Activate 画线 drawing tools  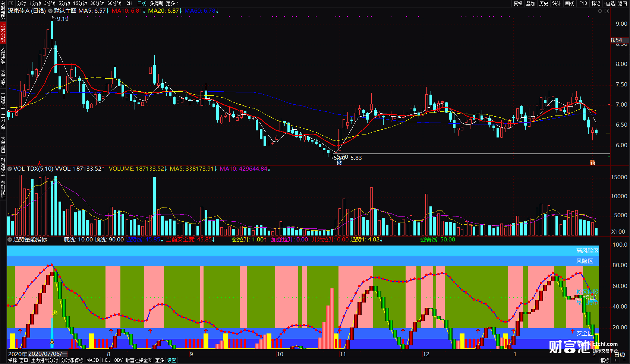pos(570,3)
